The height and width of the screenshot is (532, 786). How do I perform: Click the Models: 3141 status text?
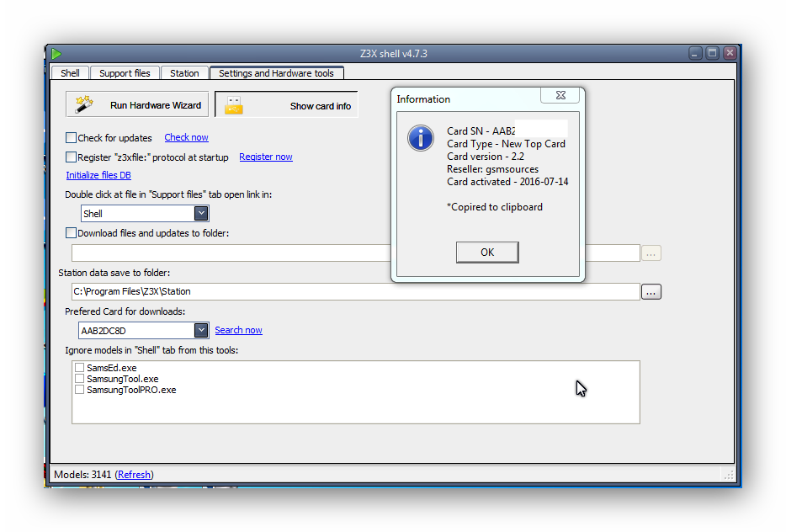click(82, 474)
